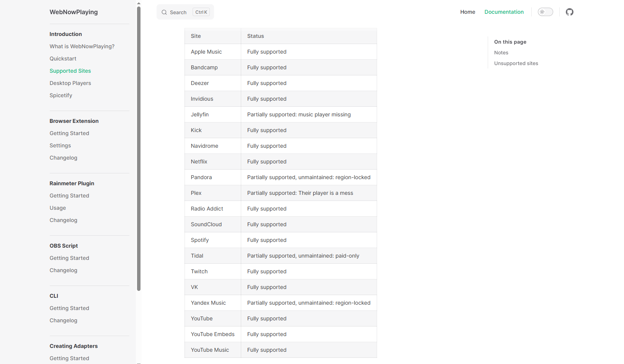Open Rainmeter Plugin Usage page
This screenshot has height=364, width=624.
57,208
